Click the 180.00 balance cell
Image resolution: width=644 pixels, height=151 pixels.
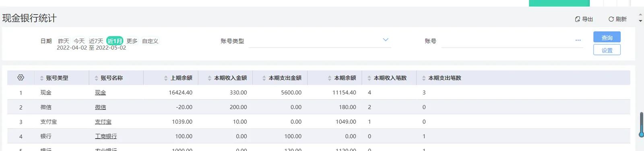pyautogui.click(x=348, y=107)
